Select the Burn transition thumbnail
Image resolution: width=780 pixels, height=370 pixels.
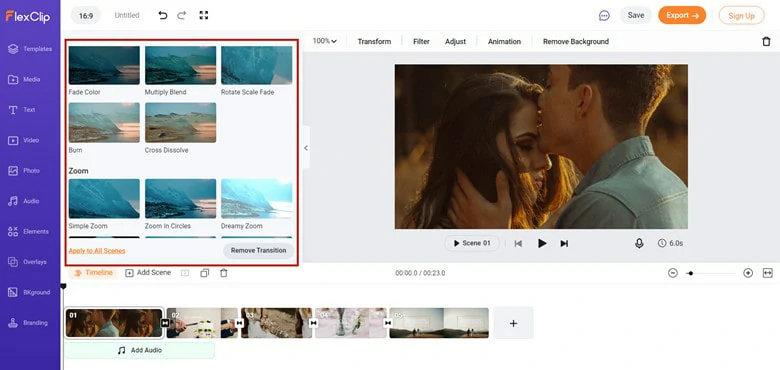tap(104, 122)
